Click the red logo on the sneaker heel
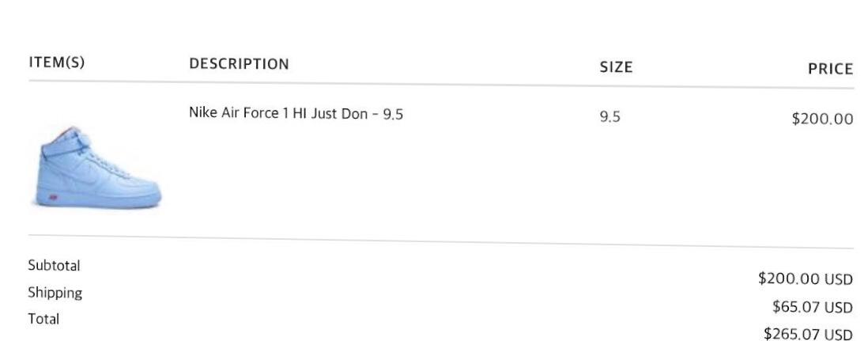This screenshot has height=341, width=868. [x=53, y=196]
